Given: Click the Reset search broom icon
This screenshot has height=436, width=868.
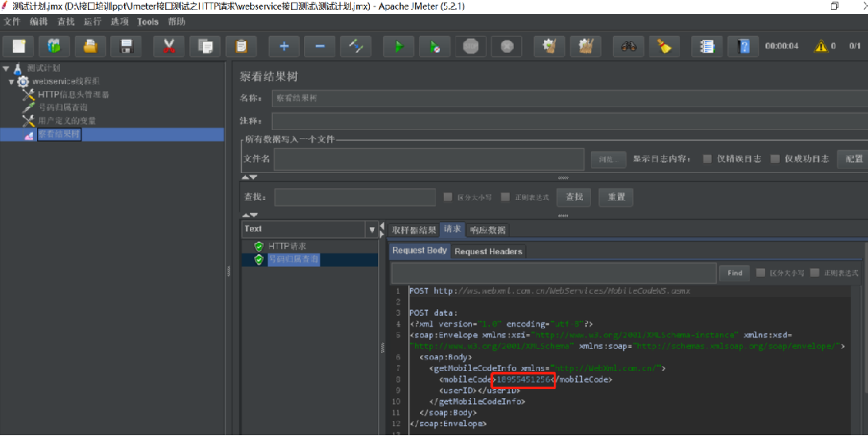Looking at the screenshot, I should coord(664,46).
